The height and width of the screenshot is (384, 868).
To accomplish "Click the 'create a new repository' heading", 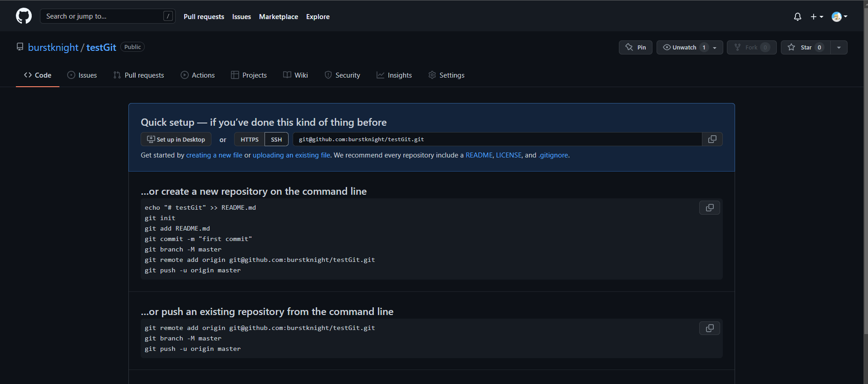I will 254,192.
